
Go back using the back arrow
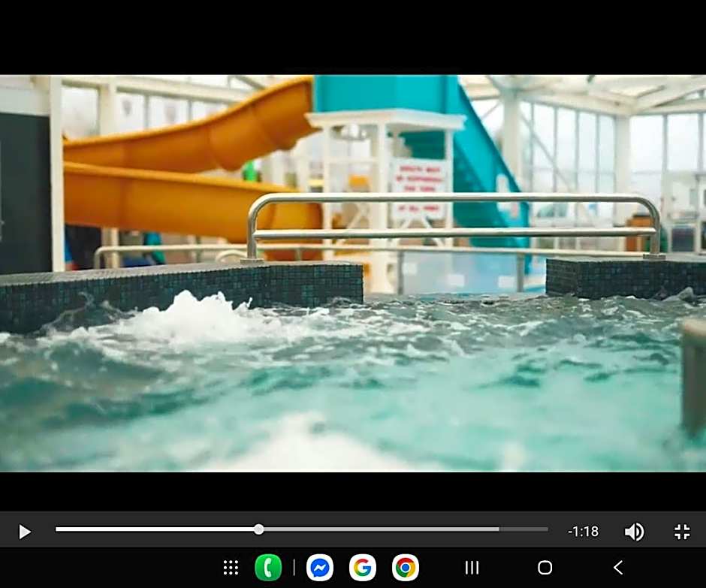tap(617, 568)
